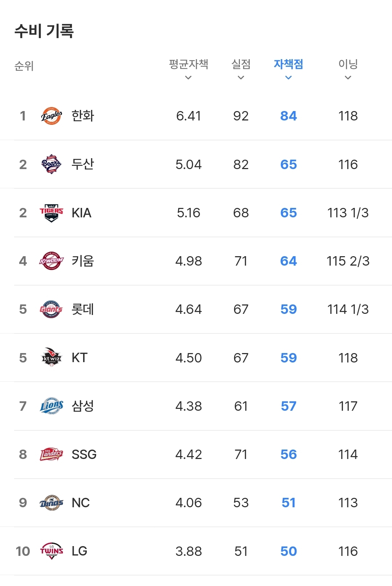
Task: Select the 평균자책 column header
Action: 188,64
